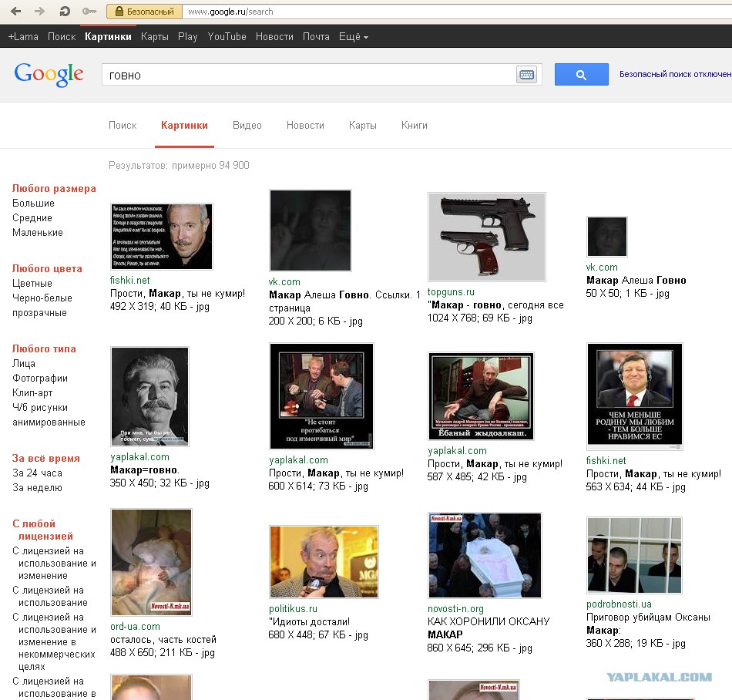Switch to the Новости results tab
This screenshot has width=732, height=700.
point(305,125)
